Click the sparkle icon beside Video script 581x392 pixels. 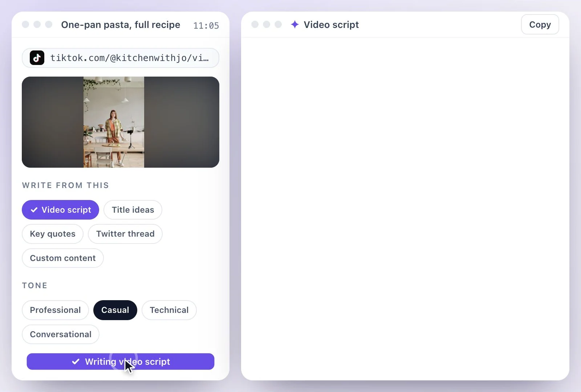coord(295,24)
